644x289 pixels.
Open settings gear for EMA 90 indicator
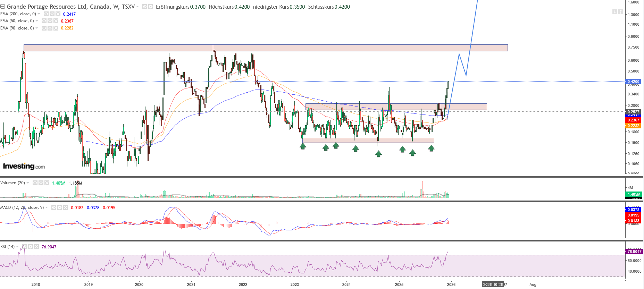pyautogui.click(x=50, y=28)
